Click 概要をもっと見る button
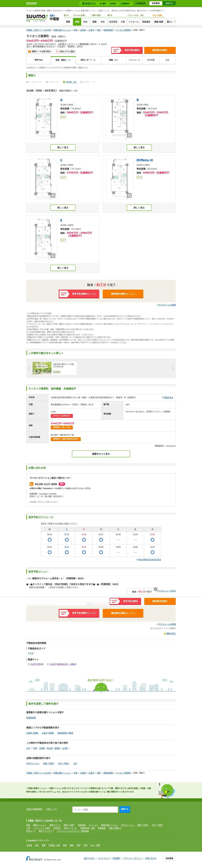This screenshot has height=868, width=202. (101, 454)
